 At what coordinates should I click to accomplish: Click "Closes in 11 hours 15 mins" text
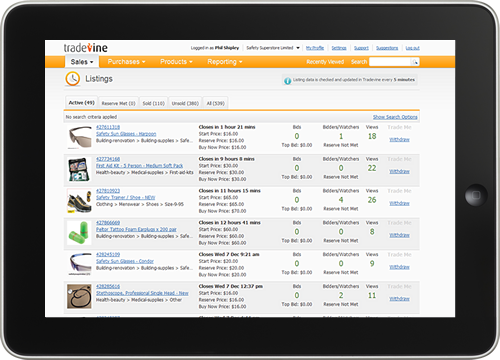(230, 191)
